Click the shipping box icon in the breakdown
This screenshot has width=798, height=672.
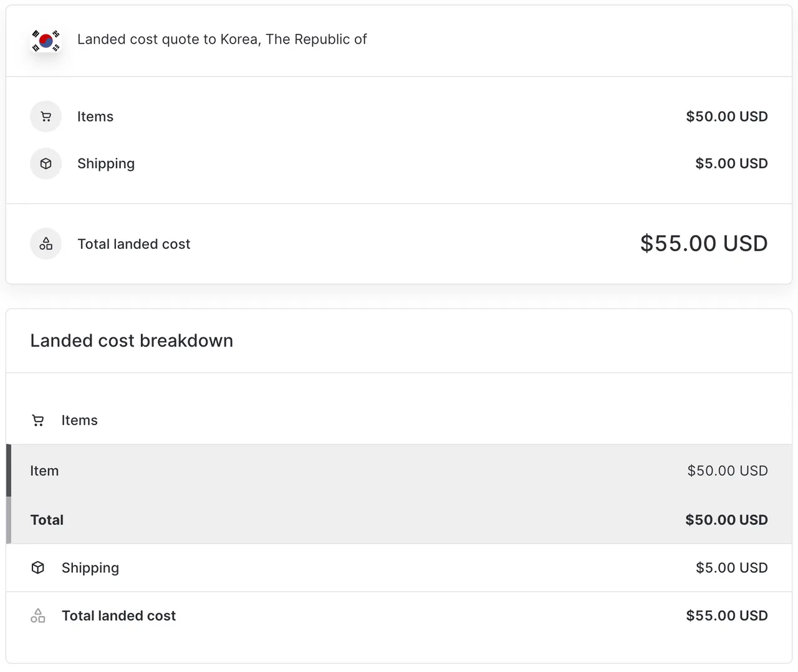[x=38, y=567]
